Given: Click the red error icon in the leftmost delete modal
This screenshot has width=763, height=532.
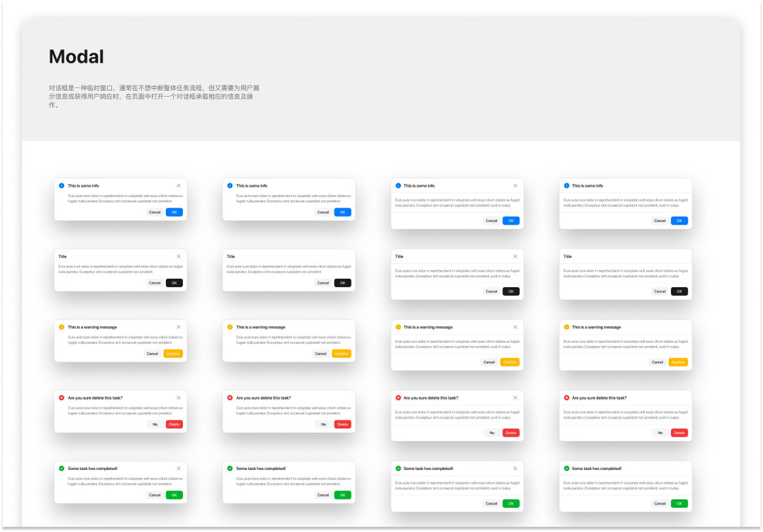Looking at the screenshot, I should click(x=61, y=398).
